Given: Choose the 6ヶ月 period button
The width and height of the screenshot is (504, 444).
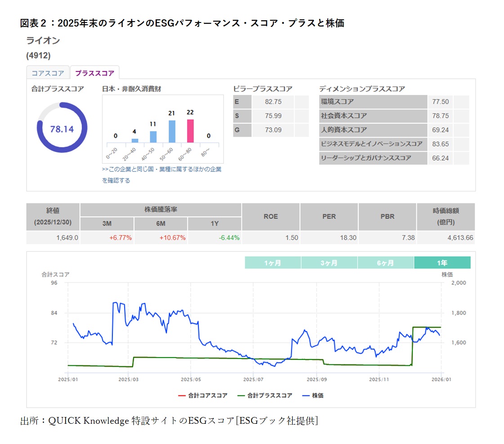Looking at the screenshot, I should click(x=386, y=262).
